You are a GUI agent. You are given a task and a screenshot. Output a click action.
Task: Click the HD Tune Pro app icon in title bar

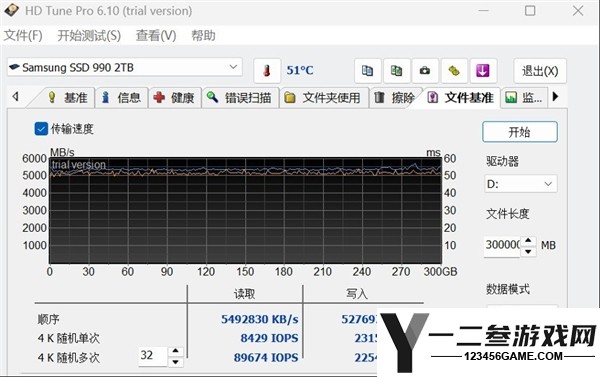(x=11, y=10)
